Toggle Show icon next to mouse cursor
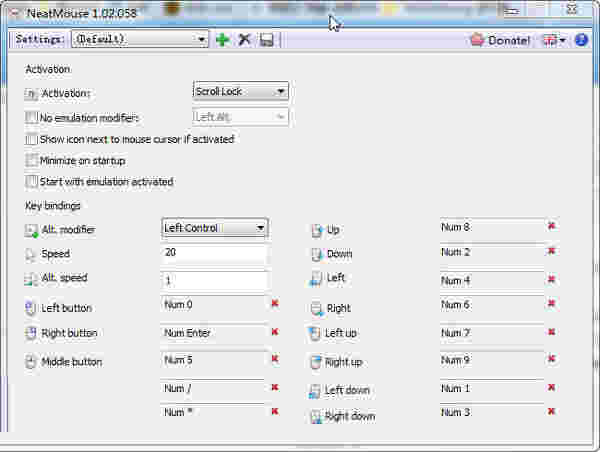This screenshot has width=600, height=452. [31, 139]
